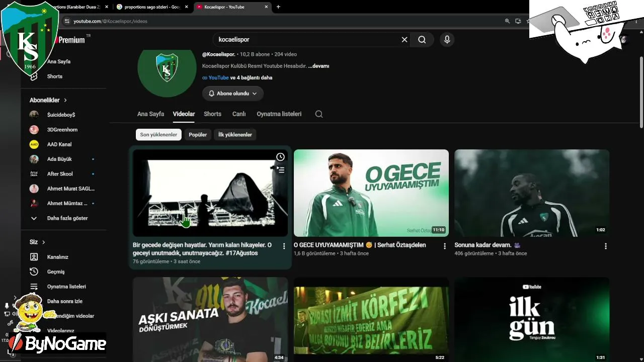This screenshot has width=644, height=362.
Task: Open After Skool subscription channel
Action: (x=60, y=174)
